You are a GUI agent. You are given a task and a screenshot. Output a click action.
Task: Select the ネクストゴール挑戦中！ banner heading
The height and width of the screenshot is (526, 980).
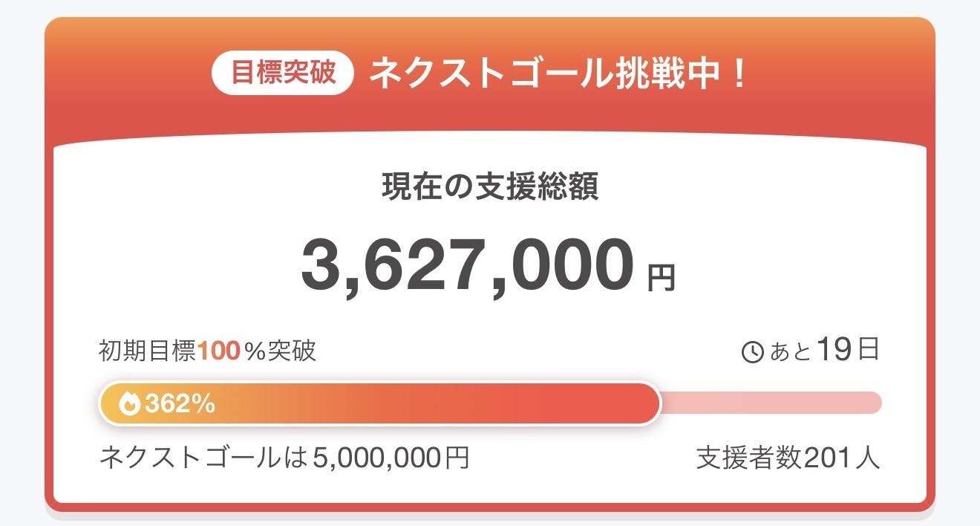(558, 74)
